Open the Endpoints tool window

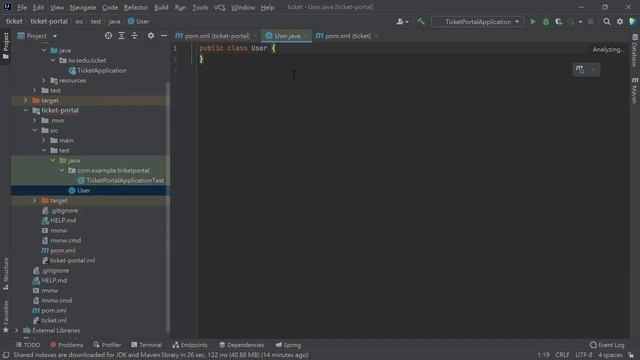pos(190,345)
